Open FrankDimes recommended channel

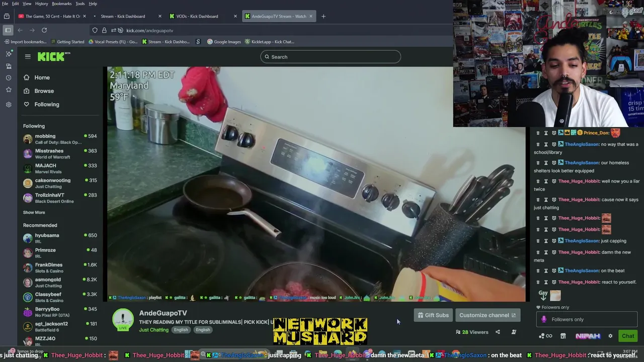60,267
